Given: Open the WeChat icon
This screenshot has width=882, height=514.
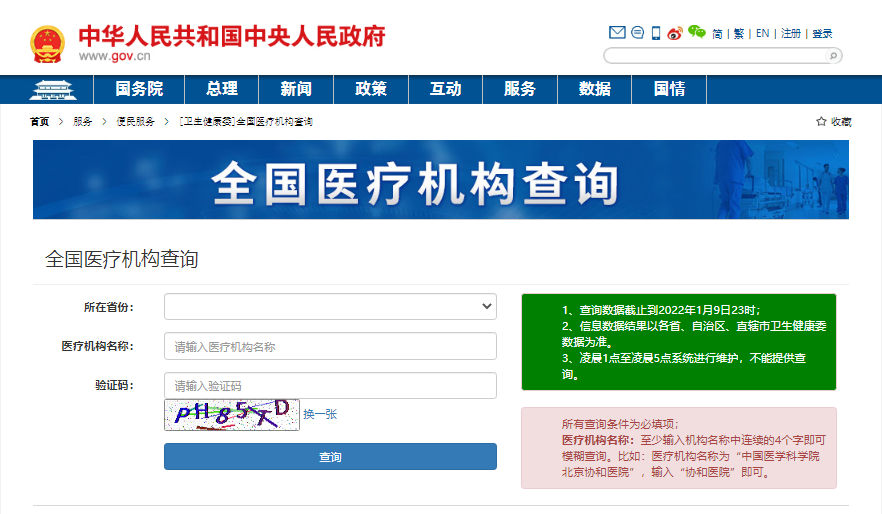Looking at the screenshot, I should coord(696,32).
